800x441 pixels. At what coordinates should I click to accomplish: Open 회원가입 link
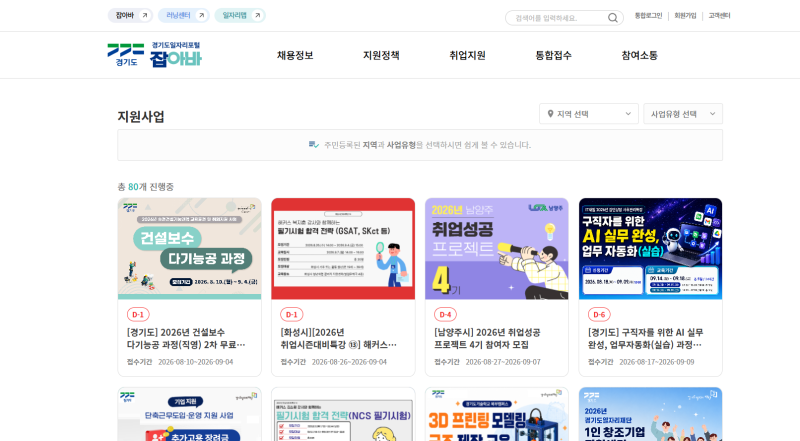[685, 16]
